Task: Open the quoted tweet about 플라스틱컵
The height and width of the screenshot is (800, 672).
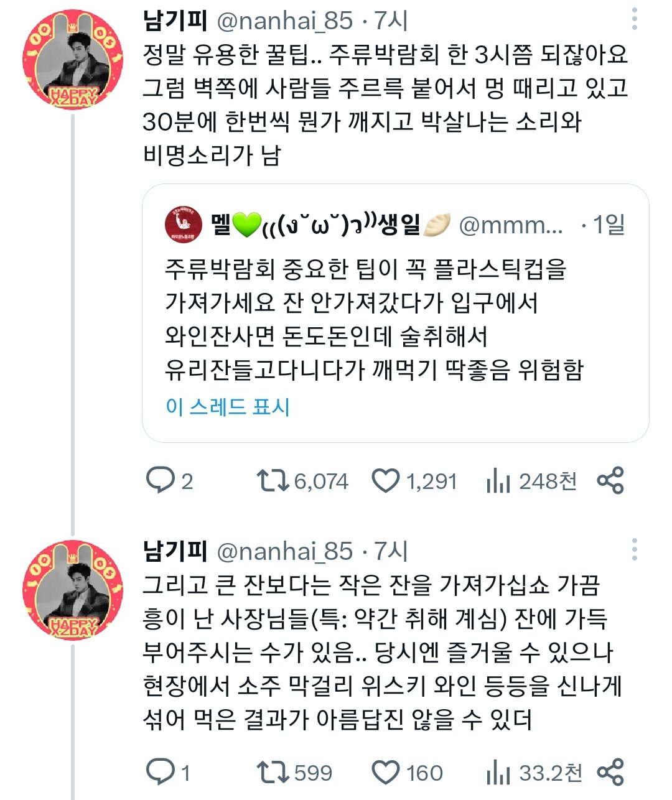Action: 373,320
